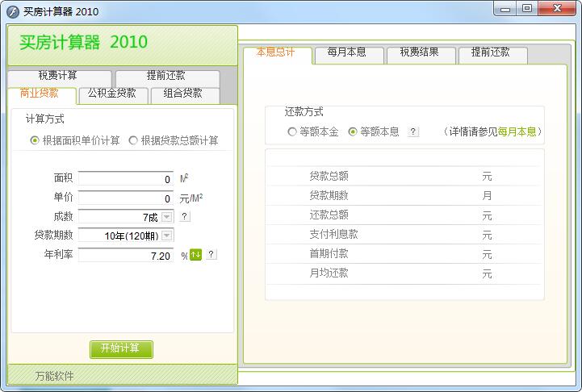Minimize the 买房计算器 window
This screenshot has width=582, height=392.
(x=505, y=9)
